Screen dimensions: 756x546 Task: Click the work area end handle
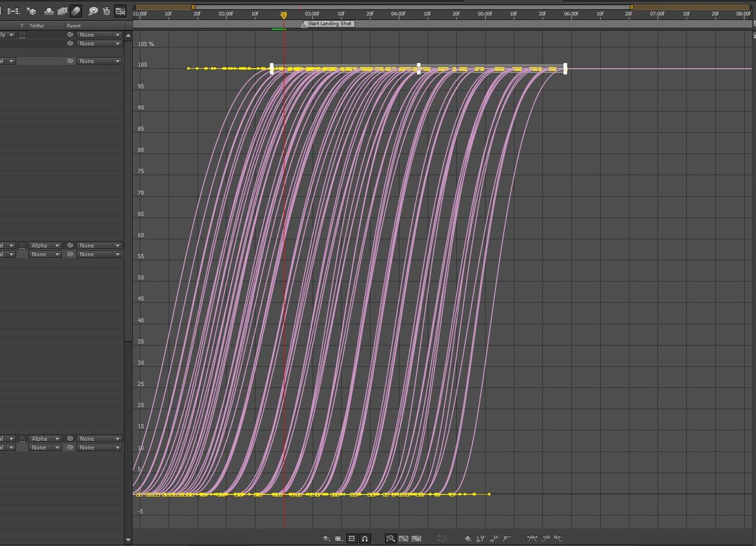point(631,7)
